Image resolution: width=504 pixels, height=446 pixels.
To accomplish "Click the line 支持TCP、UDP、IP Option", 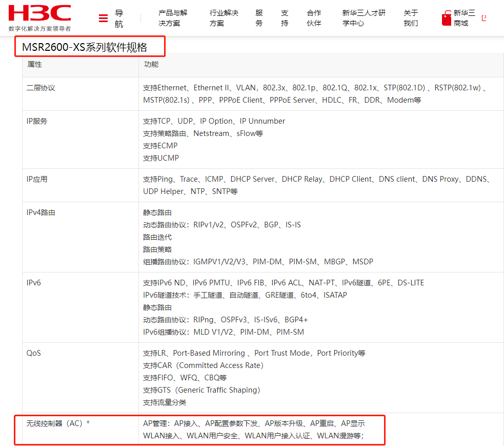I will pyautogui.click(x=214, y=121).
